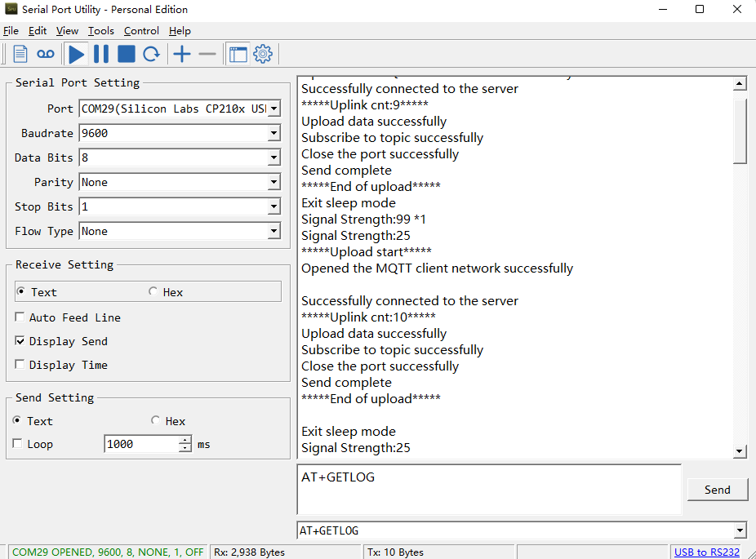Image resolution: width=756 pixels, height=559 pixels.
Task: Toggle the panel layout window icon
Action: coord(238,54)
